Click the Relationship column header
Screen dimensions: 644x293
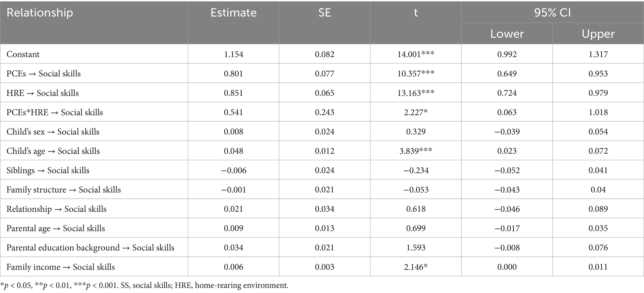[40, 13]
